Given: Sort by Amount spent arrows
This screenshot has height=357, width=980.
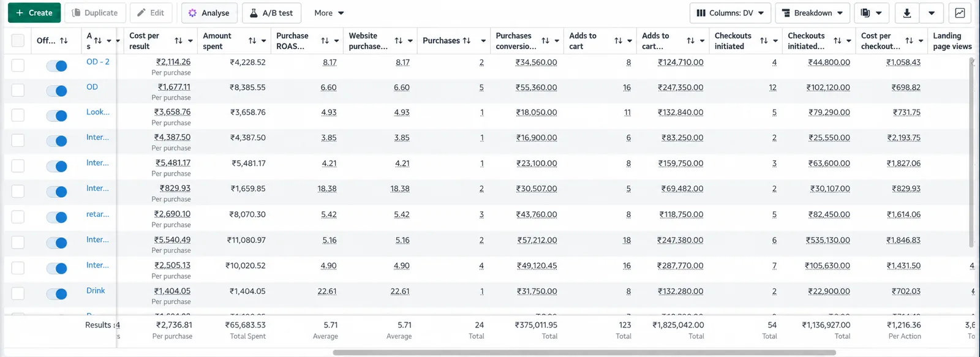Looking at the screenshot, I should (252, 40).
